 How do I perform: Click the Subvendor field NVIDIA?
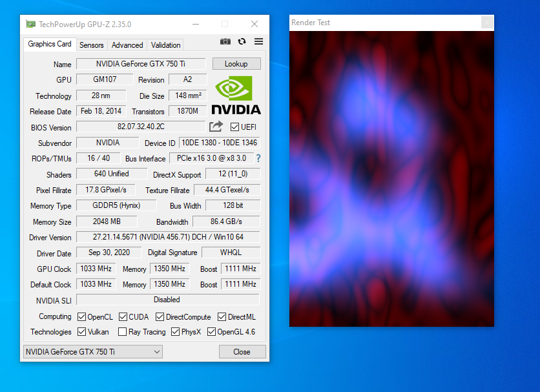[x=107, y=143]
